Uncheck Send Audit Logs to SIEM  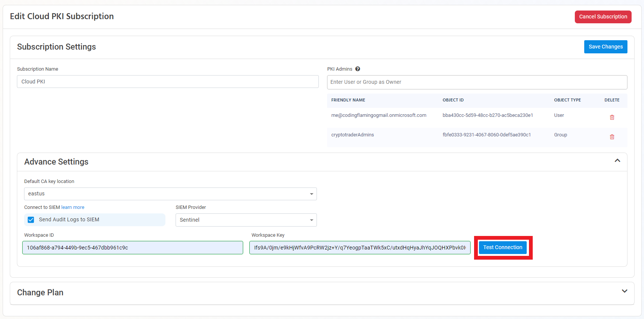(31, 220)
